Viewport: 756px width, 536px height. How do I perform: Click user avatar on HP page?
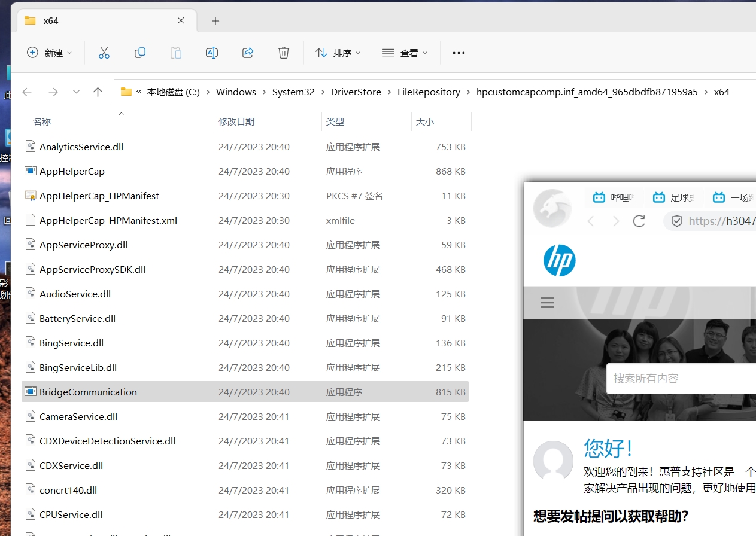(x=553, y=461)
